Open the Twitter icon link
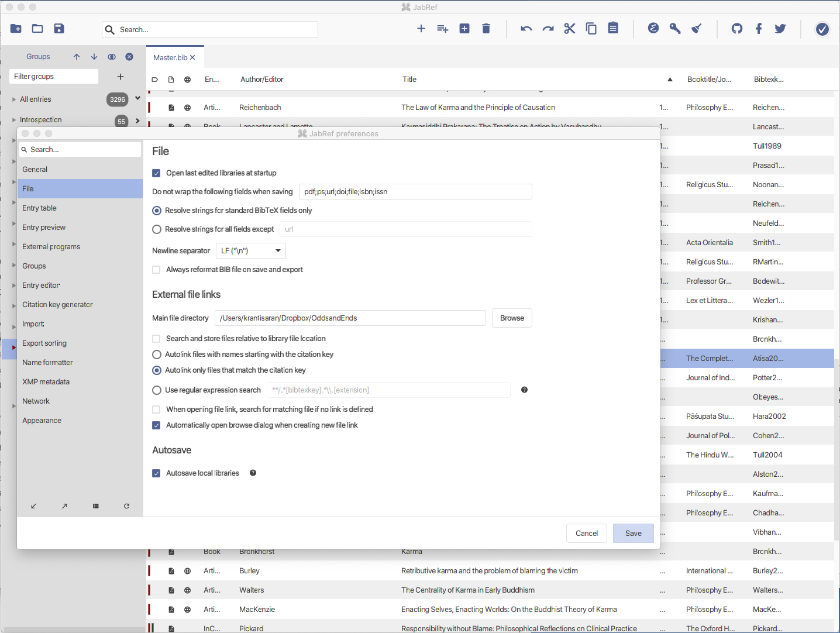Image resolution: width=840 pixels, height=633 pixels. tap(780, 29)
